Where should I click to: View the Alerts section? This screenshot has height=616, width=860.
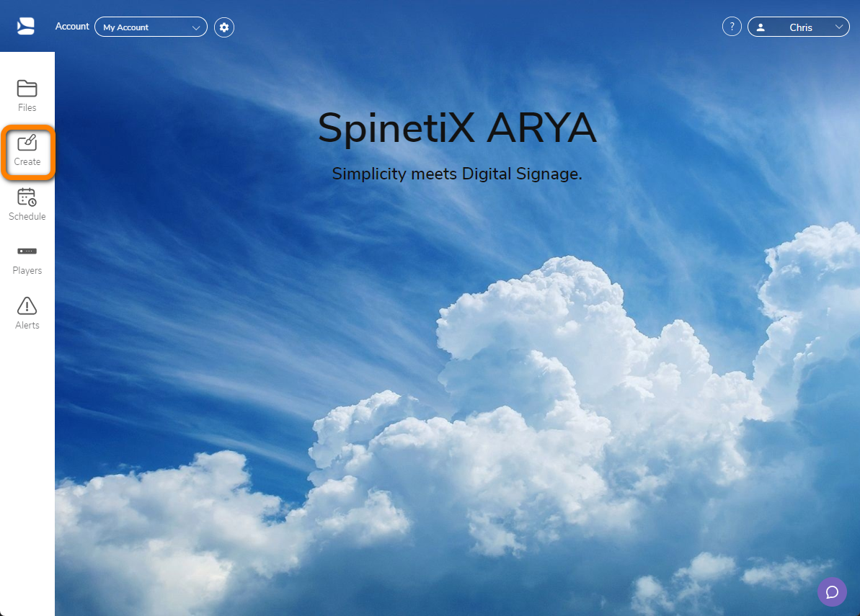27,314
